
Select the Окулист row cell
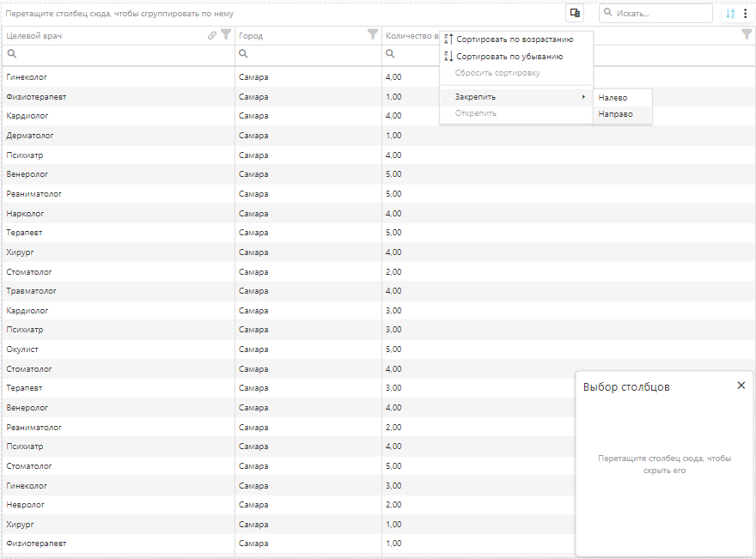coord(22,349)
